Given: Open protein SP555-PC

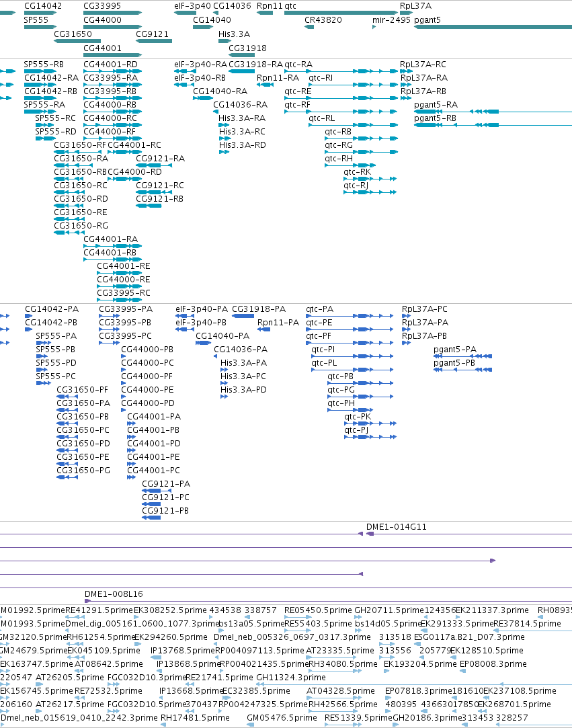Looking at the screenshot, I should pyautogui.click(x=56, y=376).
